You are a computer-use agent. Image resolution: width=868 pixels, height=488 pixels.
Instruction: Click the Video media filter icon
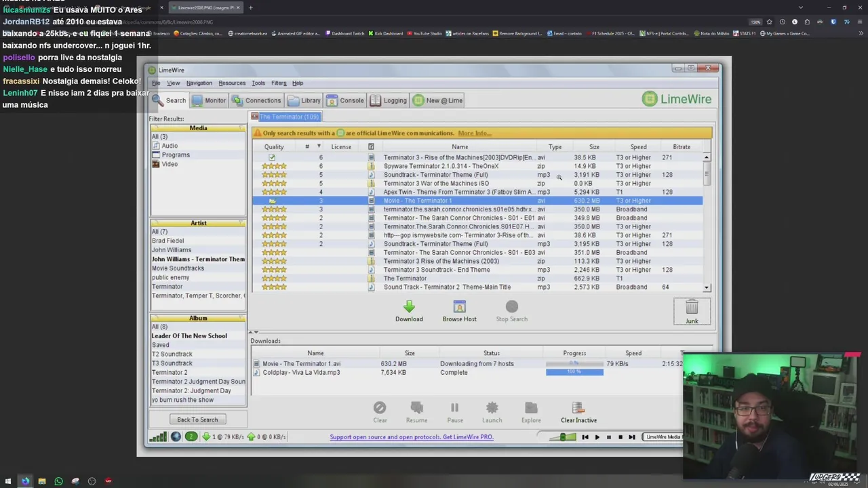click(x=156, y=164)
